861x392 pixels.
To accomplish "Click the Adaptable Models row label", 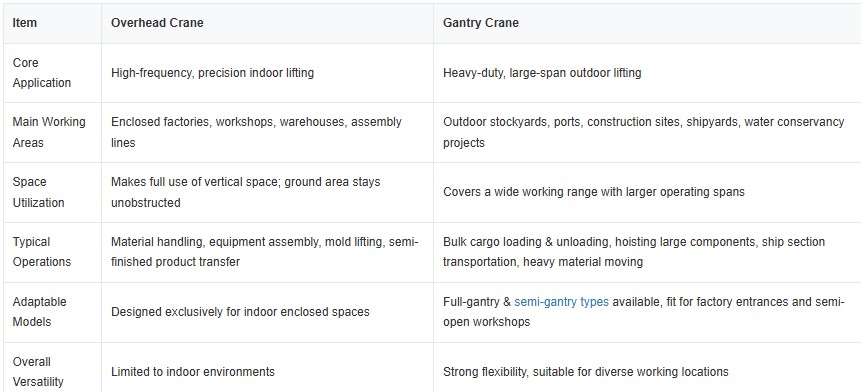I will [40, 312].
